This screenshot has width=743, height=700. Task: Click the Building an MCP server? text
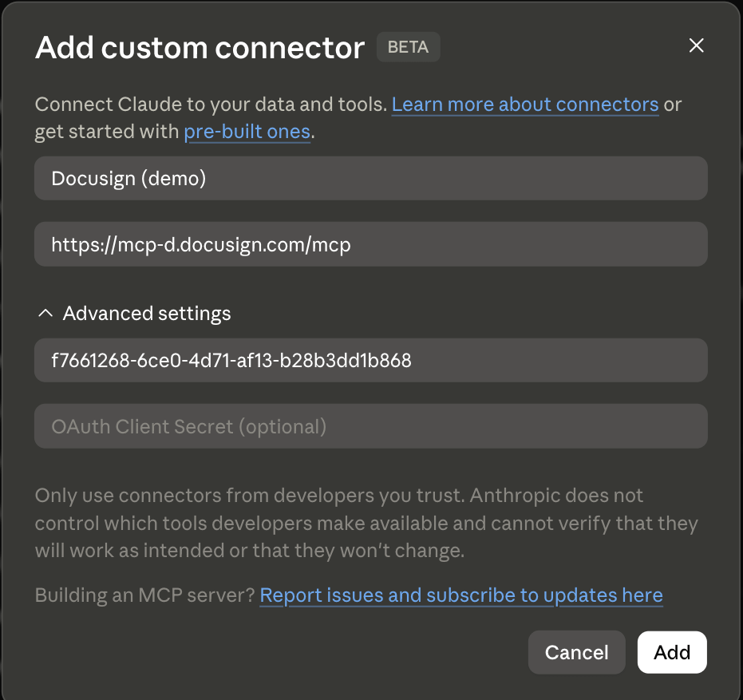(x=145, y=595)
